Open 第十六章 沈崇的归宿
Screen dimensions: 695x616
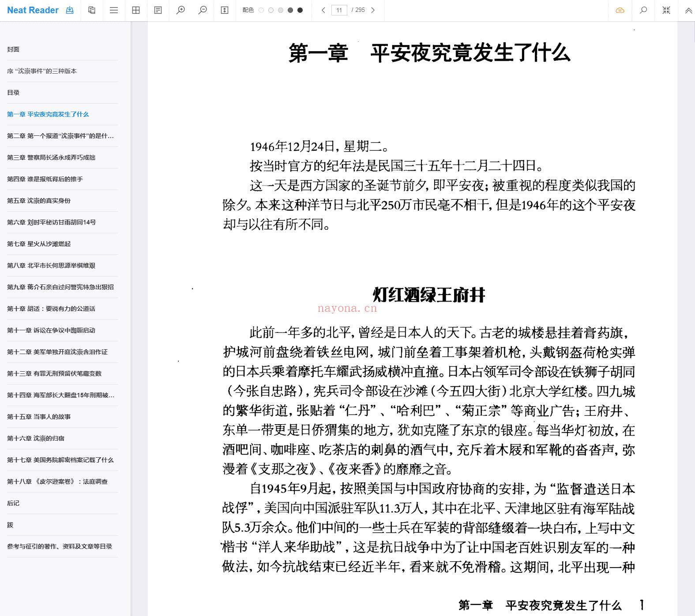[63, 438]
